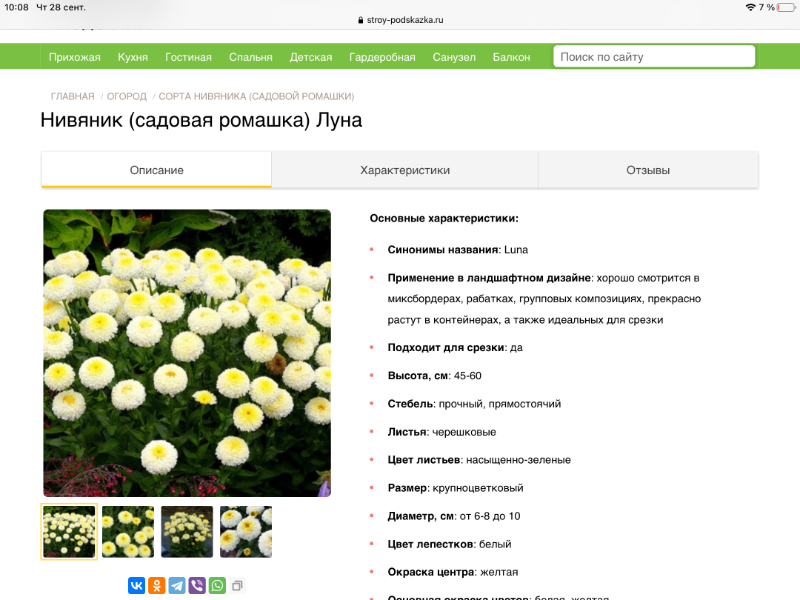Screen dimensions: 800x600
Task: Open the Балкон menu section
Action: click(512, 57)
